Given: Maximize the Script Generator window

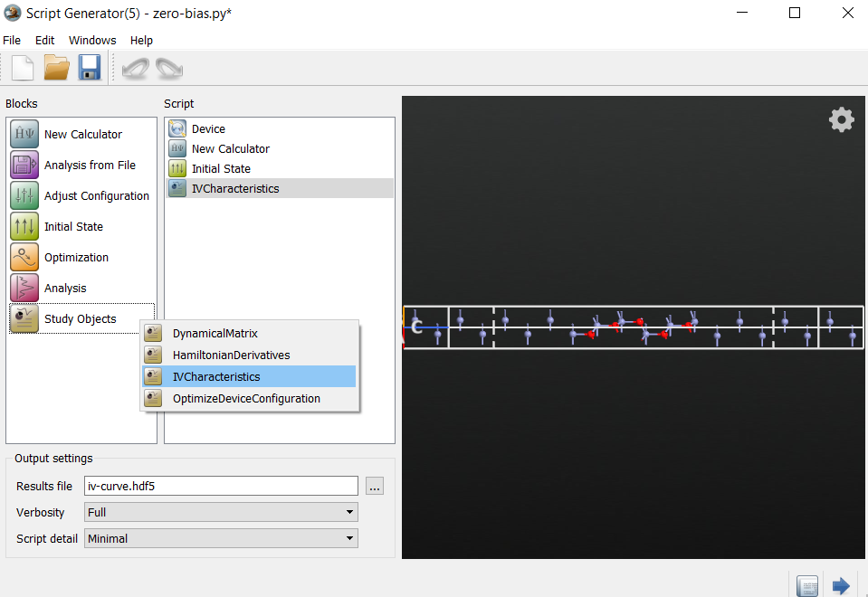Looking at the screenshot, I should tap(795, 13).
